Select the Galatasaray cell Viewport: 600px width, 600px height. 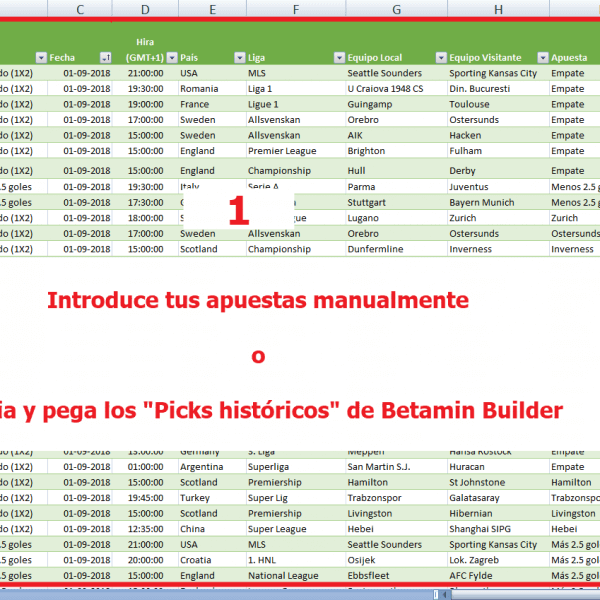(x=498, y=498)
